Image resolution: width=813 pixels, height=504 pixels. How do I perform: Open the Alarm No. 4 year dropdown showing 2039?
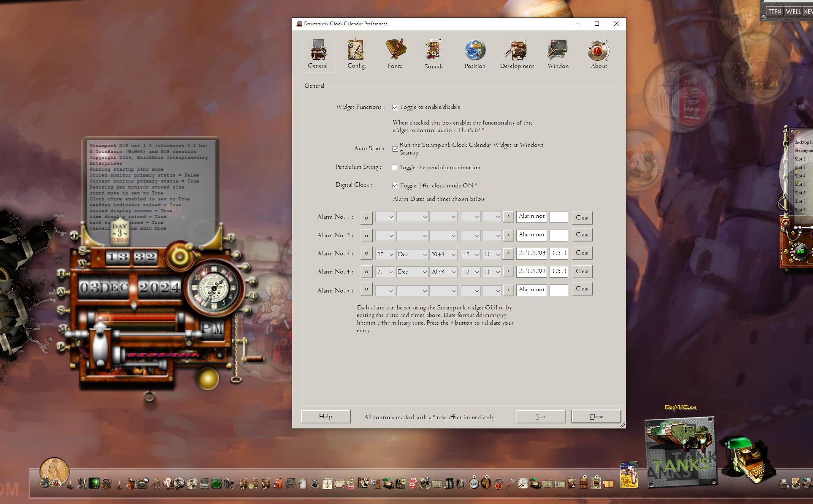[x=443, y=271]
